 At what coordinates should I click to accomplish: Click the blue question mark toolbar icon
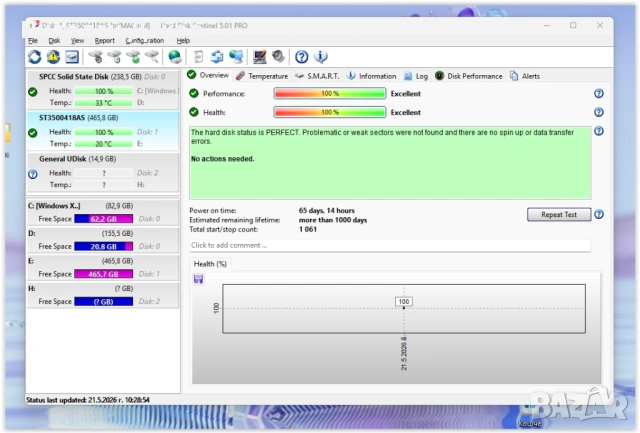[x=302, y=57]
